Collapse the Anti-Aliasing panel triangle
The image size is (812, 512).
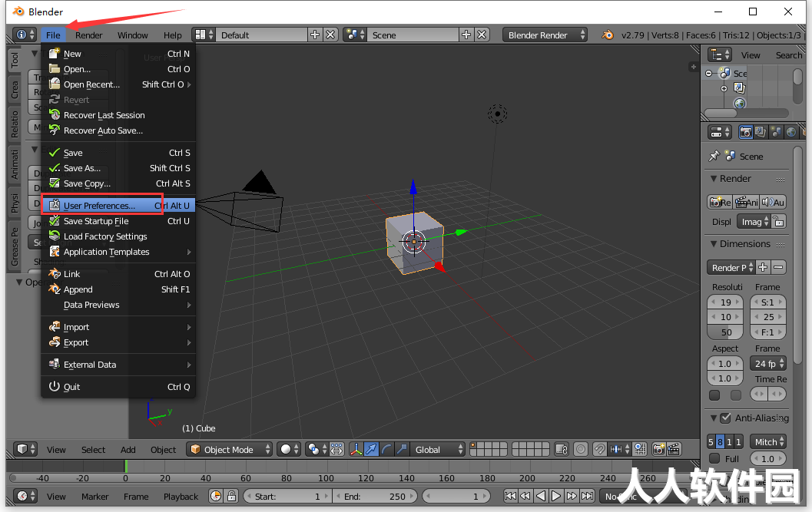[714, 418]
